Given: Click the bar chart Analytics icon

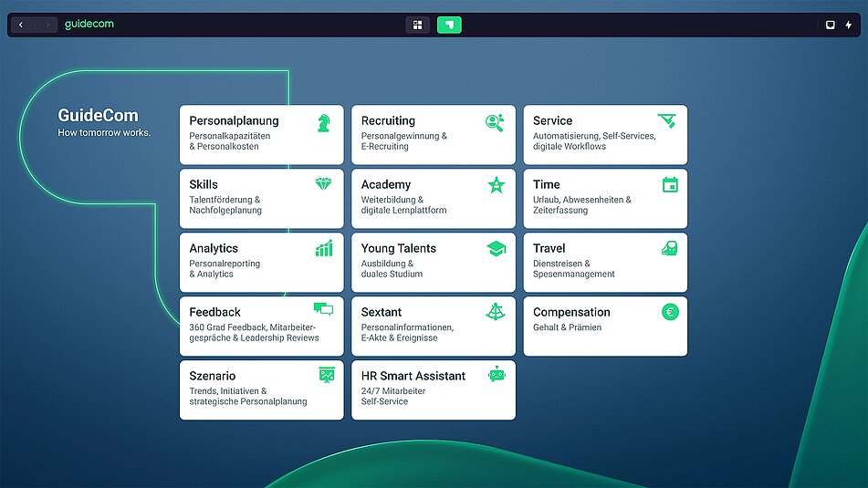Looking at the screenshot, I should pos(324,248).
